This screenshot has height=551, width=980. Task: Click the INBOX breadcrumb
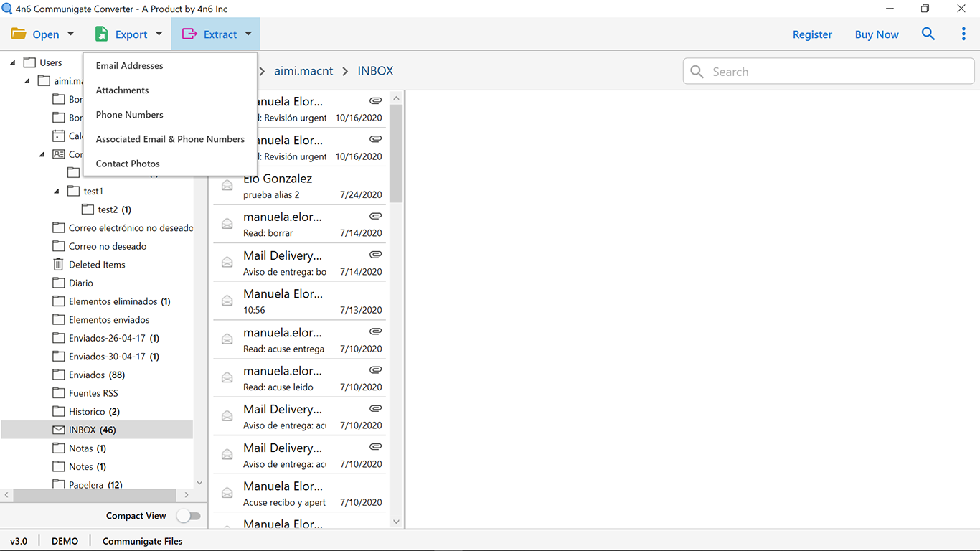tap(375, 71)
